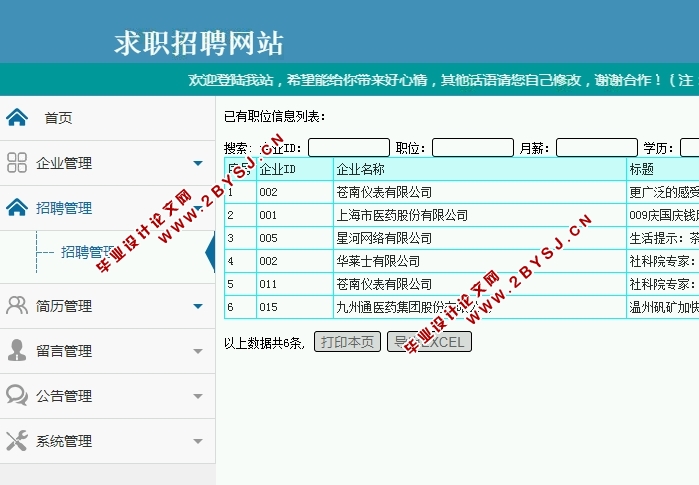Select the 招聘管理 menu label
Screen dimensions: 699x485
64,208
